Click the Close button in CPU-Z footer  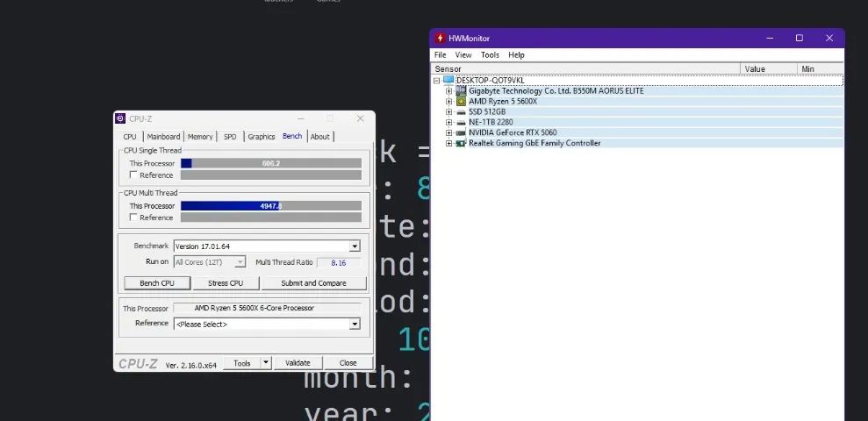pyautogui.click(x=348, y=363)
